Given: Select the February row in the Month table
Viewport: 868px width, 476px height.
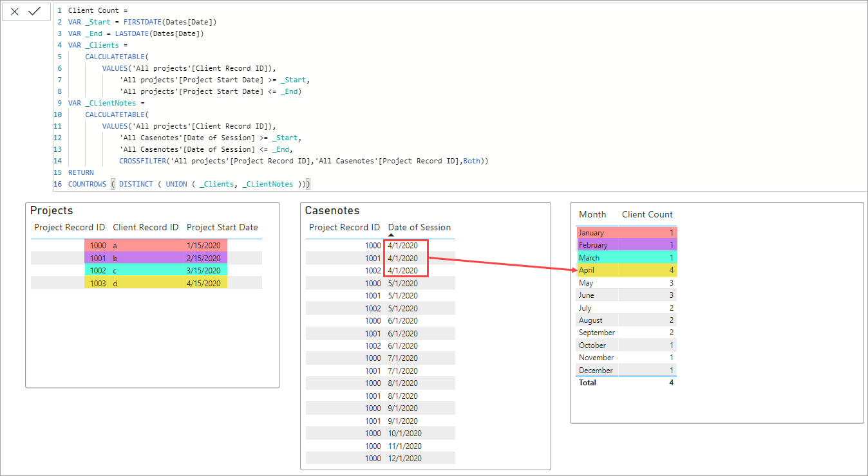Looking at the screenshot, I should pos(626,245).
